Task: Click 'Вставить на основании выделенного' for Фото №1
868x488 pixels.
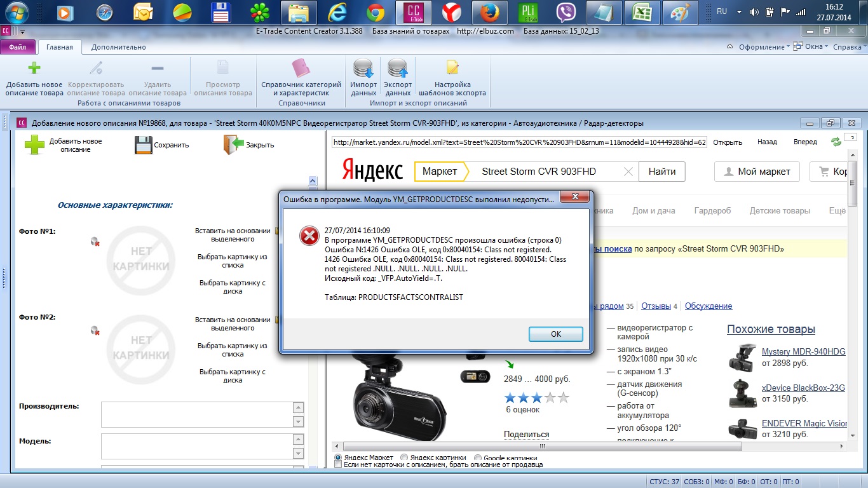Action: click(x=233, y=235)
